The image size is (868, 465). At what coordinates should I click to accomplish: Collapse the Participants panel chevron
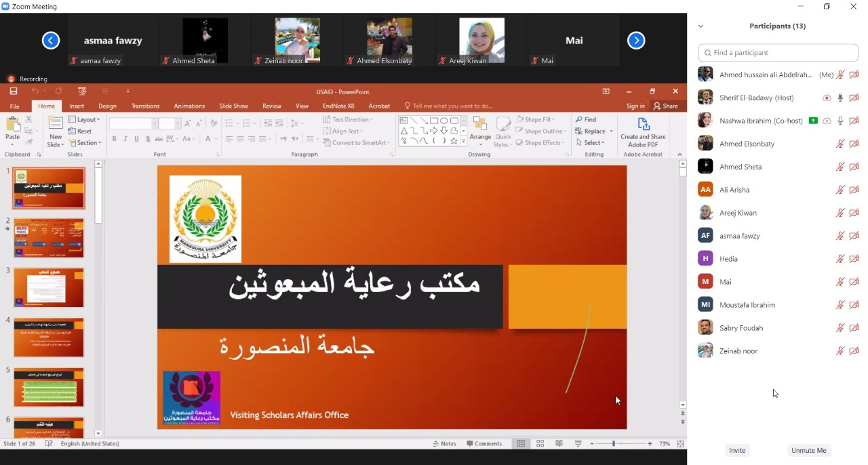tap(701, 26)
